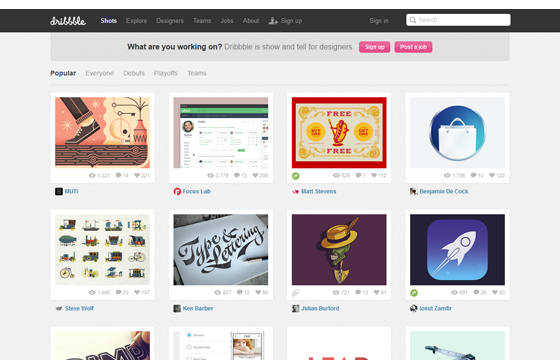
Task: Open Julian Burford profile link
Action: coord(320,308)
